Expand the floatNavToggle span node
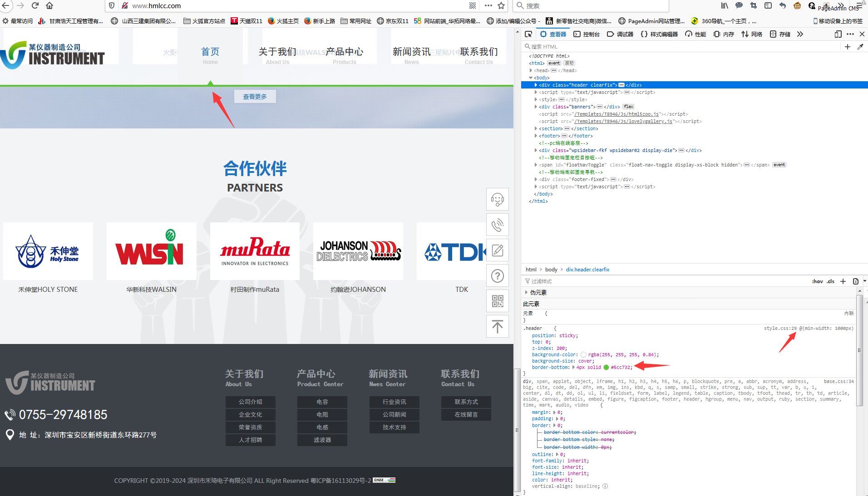The width and height of the screenshot is (868, 496). [x=536, y=165]
